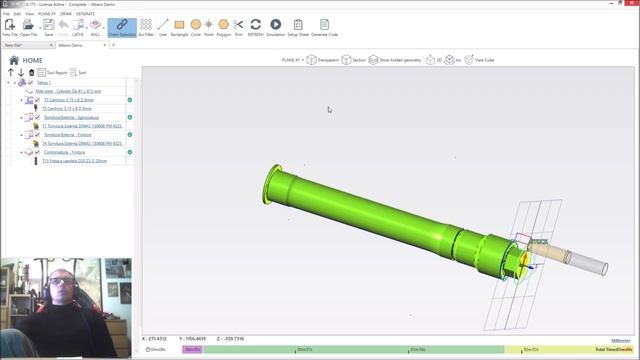Image resolution: width=640 pixels, height=360 pixels.
Task: Click the trash delete icon in tree toolbar
Action: [x=31, y=73]
